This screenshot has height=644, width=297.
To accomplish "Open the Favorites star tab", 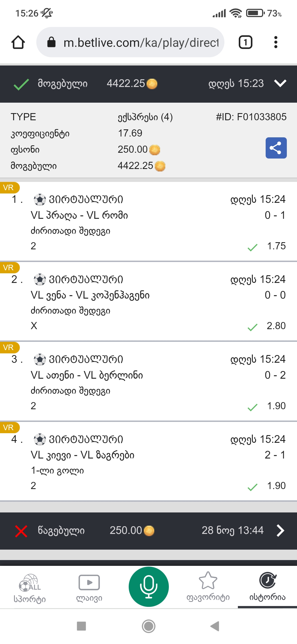I will (208, 586).
